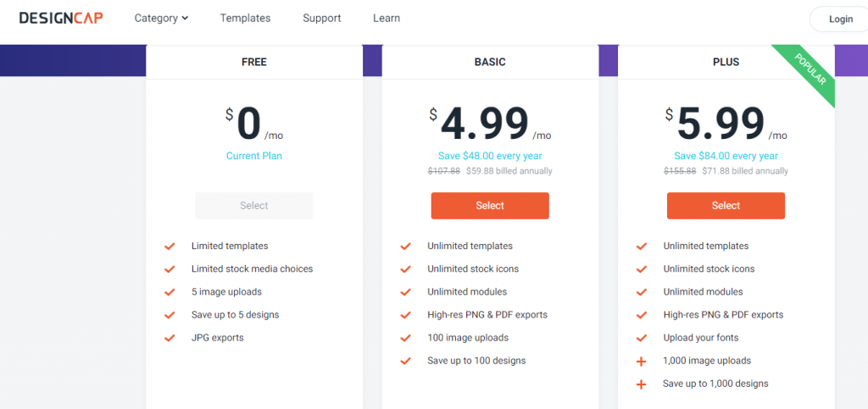868x409 pixels.
Task: Select the Basic plan
Action: (x=490, y=206)
